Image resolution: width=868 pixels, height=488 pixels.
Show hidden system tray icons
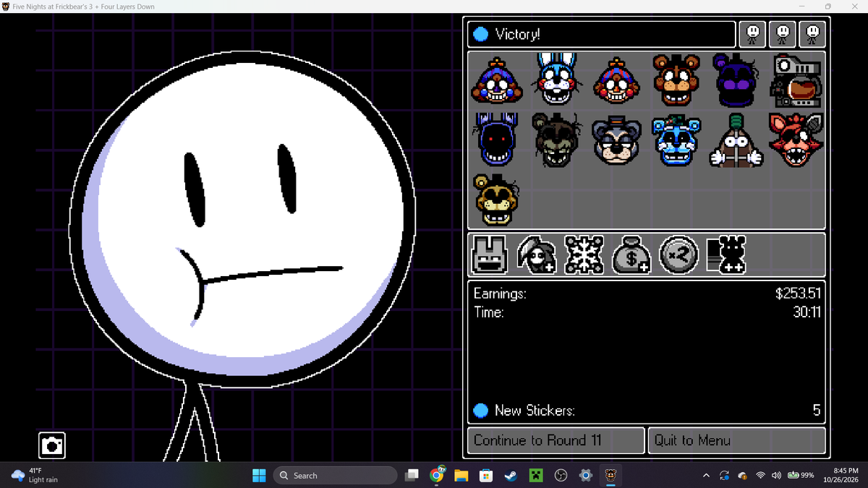coord(706,475)
